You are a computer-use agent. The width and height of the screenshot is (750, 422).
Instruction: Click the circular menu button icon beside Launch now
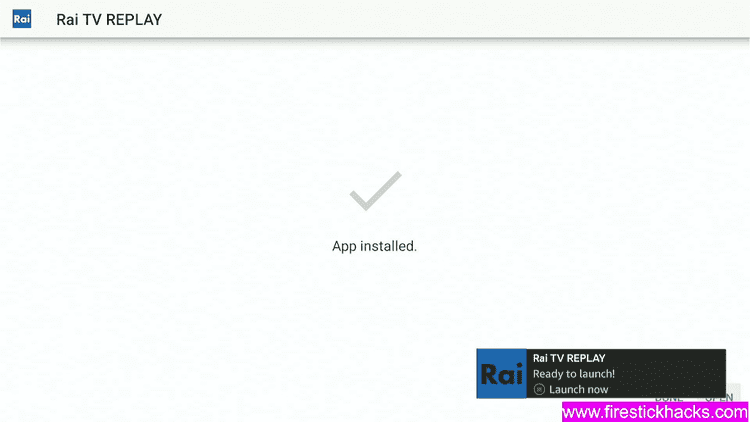[539, 389]
